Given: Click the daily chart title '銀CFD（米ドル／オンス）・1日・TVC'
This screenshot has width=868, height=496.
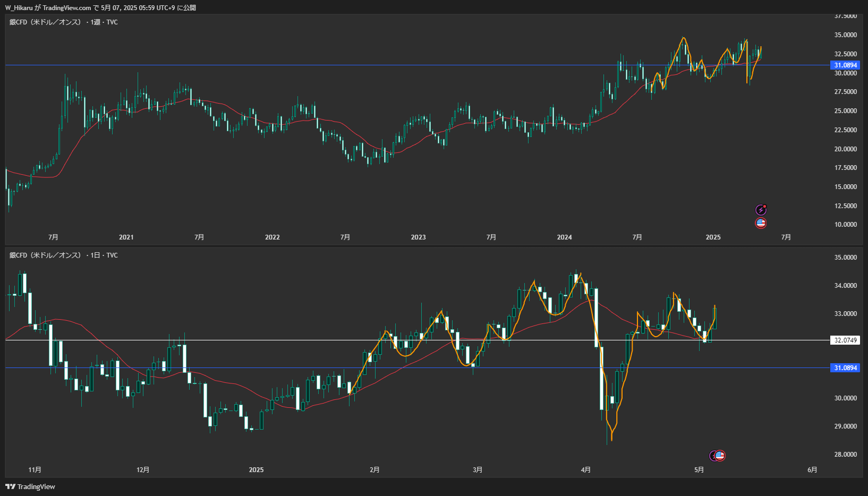Looking at the screenshot, I should click(64, 255).
